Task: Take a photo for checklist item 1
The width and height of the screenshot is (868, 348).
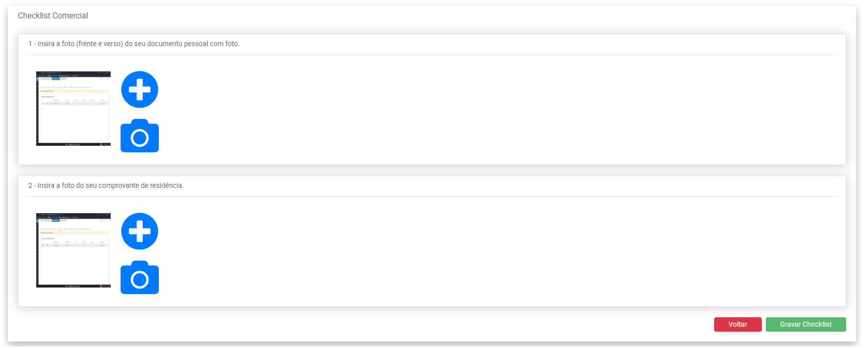Action: click(x=139, y=136)
